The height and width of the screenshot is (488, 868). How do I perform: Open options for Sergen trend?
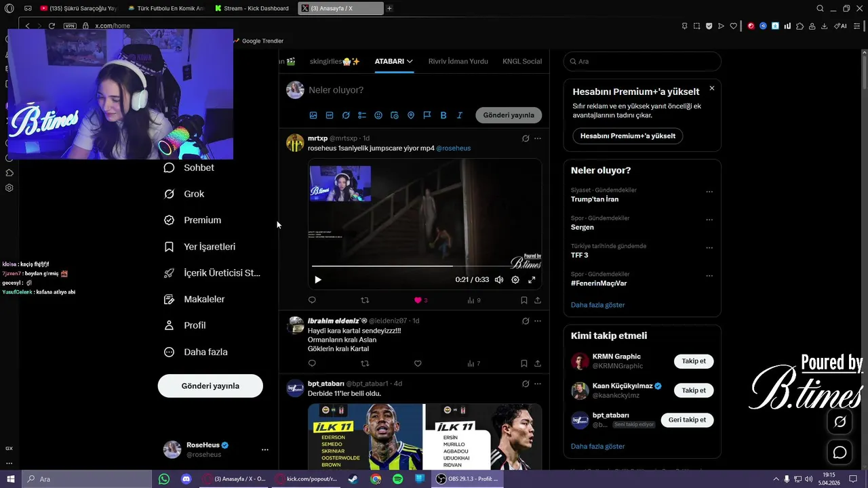pos(709,220)
